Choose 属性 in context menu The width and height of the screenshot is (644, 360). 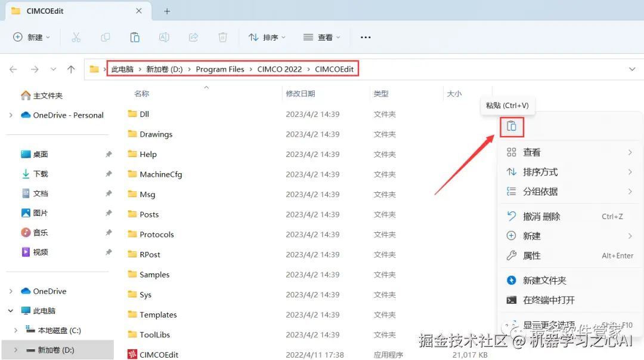pyautogui.click(x=569, y=256)
